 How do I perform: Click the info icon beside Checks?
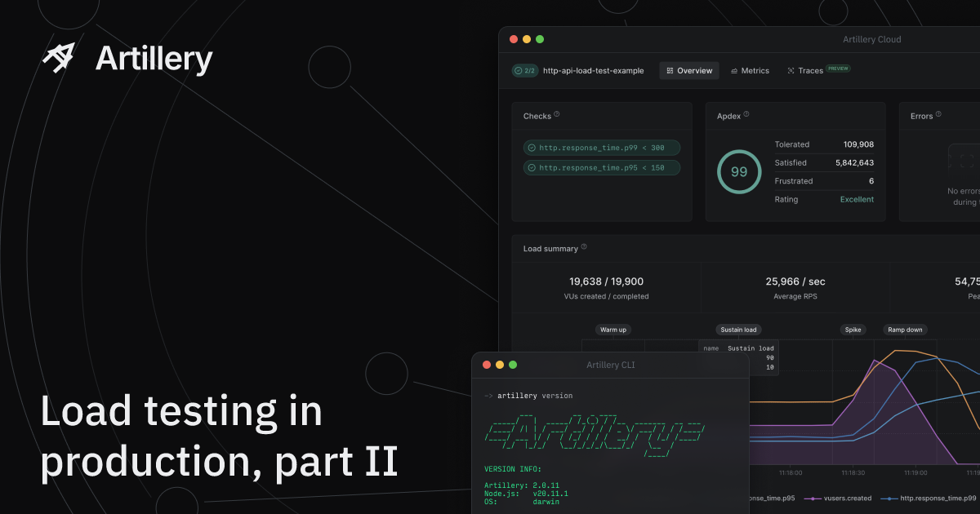pos(557,115)
